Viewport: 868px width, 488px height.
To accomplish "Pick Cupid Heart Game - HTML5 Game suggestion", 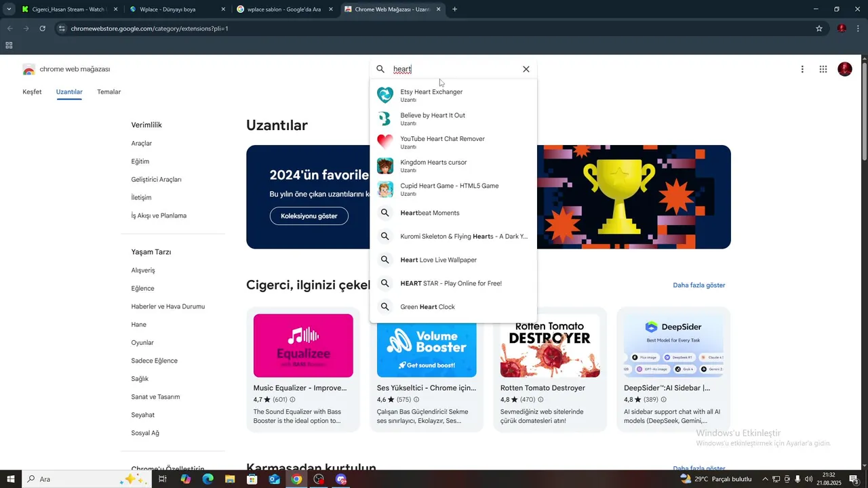I will (453, 189).
